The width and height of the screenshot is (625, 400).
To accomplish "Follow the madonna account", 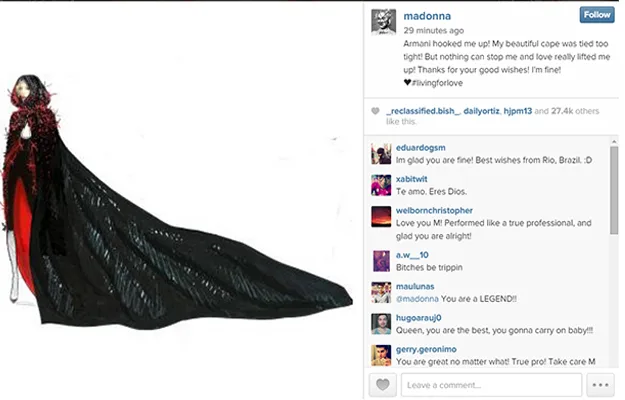I will pos(597,15).
